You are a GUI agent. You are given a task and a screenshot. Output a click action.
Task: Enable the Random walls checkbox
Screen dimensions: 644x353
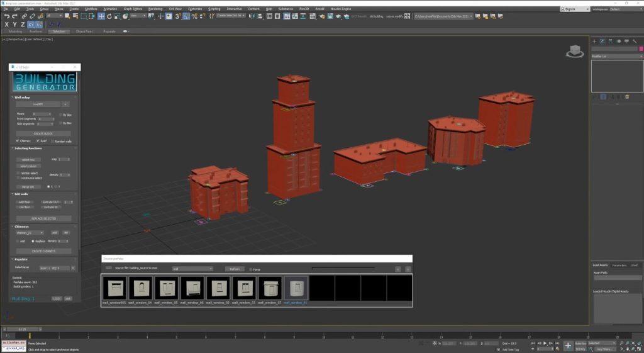(53, 141)
